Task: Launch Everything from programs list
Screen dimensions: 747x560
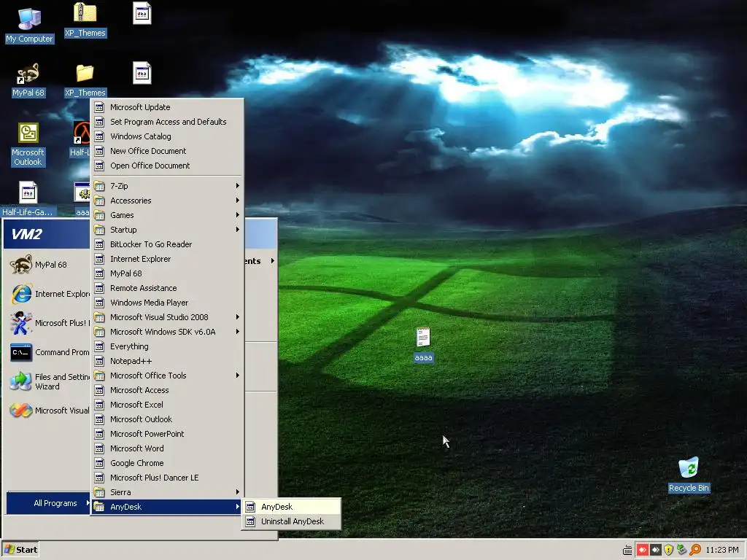Action: [x=167, y=346]
